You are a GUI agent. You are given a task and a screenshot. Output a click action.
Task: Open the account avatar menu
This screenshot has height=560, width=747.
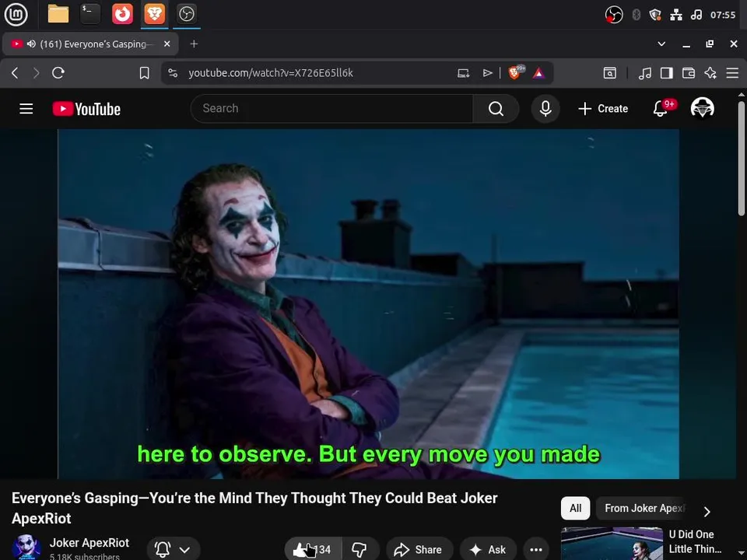click(x=702, y=108)
